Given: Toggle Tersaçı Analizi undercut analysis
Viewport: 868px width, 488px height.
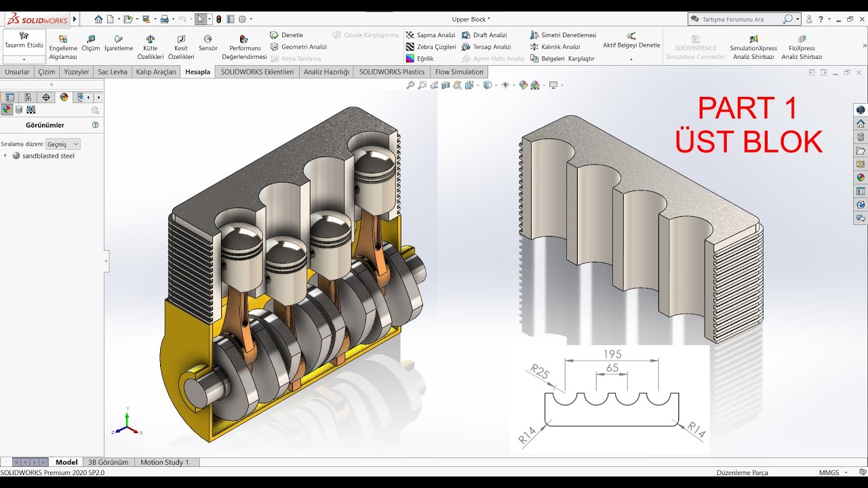Looking at the screenshot, I should point(486,47).
